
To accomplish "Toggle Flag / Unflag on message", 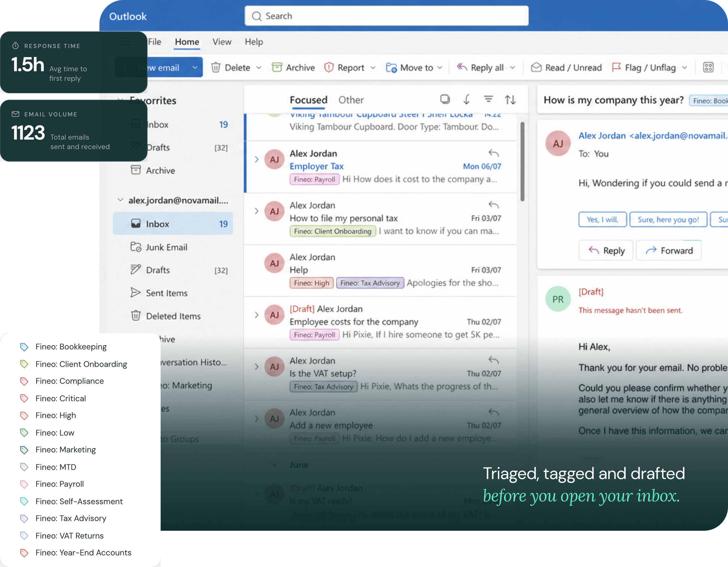I will [644, 68].
